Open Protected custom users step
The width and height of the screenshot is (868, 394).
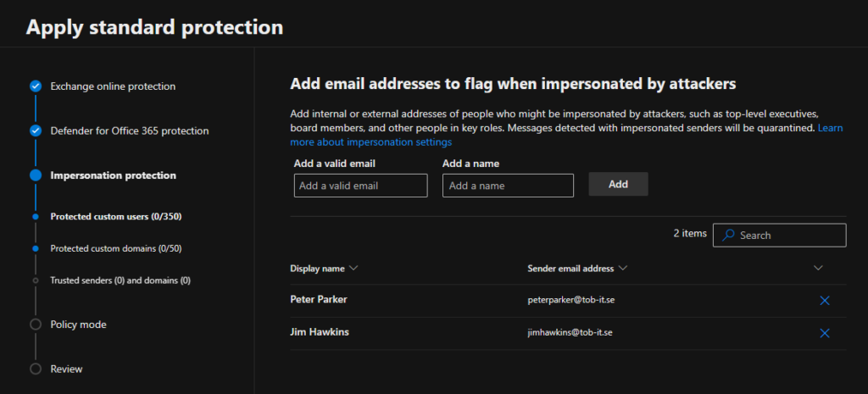115,217
